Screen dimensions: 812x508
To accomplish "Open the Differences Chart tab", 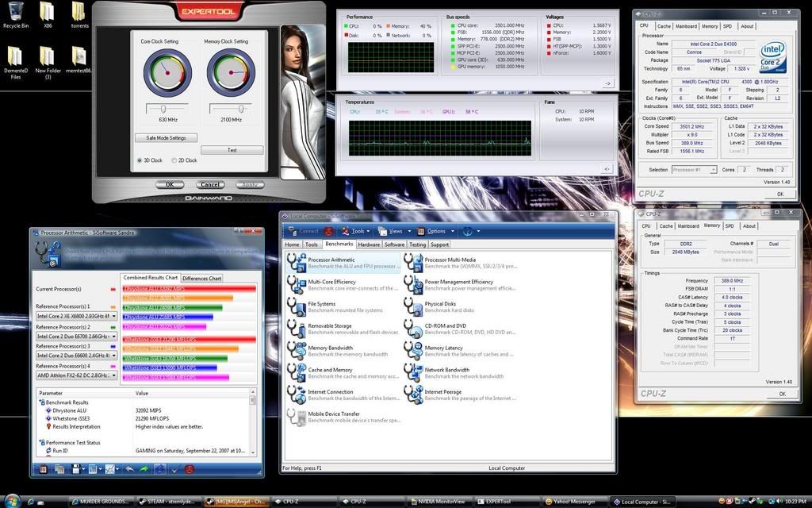I will coord(202,279).
